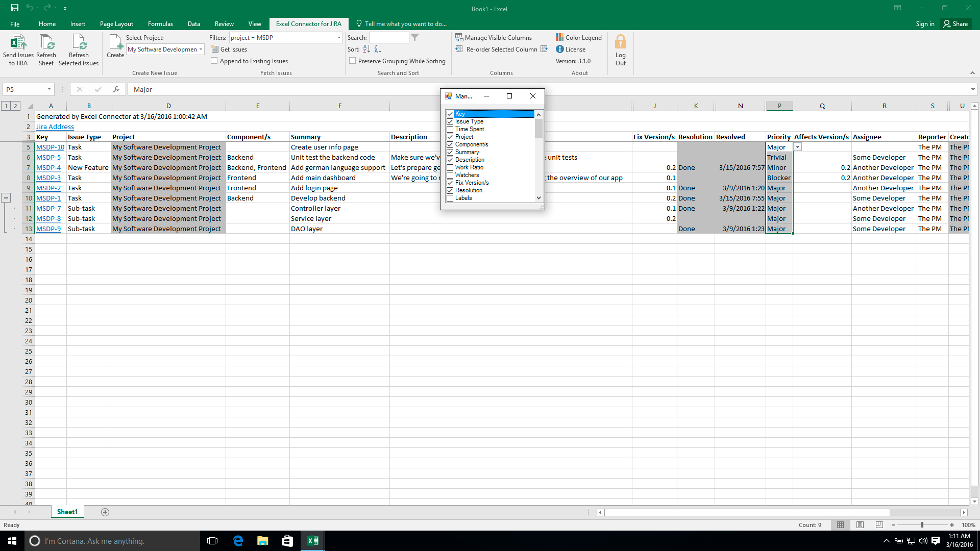Save the workbook with floppy icon

click(15, 8)
